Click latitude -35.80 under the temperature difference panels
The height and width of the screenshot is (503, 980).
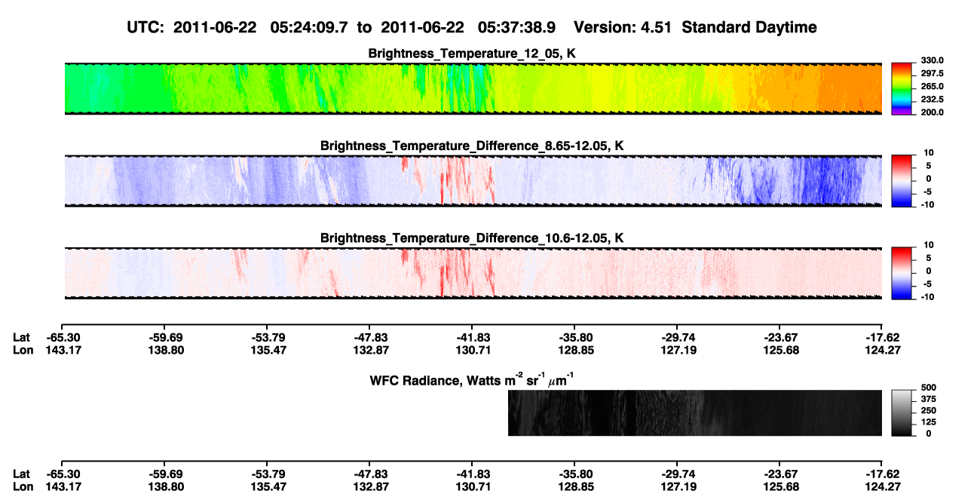(575, 338)
